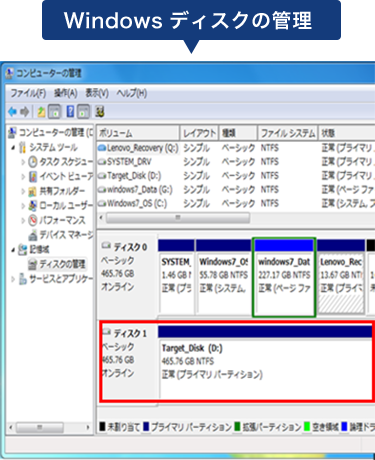This screenshot has width=375, height=460.
Task: Click the green 拡張パーティション legend swatch
Action: (237, 426)
